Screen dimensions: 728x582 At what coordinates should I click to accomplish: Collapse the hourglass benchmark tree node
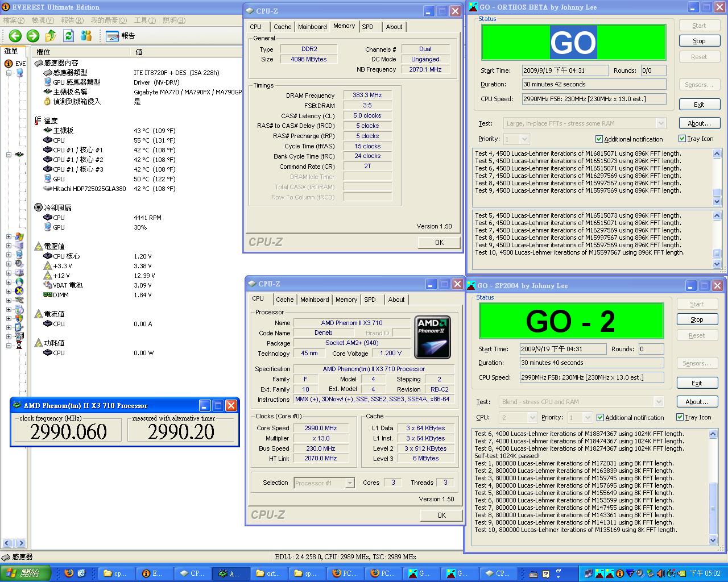click(x=9, y=345)
